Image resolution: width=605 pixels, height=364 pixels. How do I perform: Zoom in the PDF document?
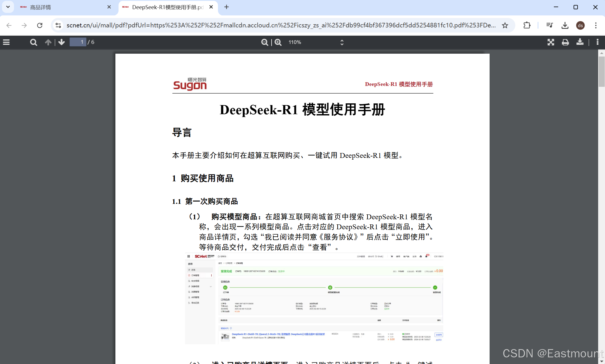[278, 42]
